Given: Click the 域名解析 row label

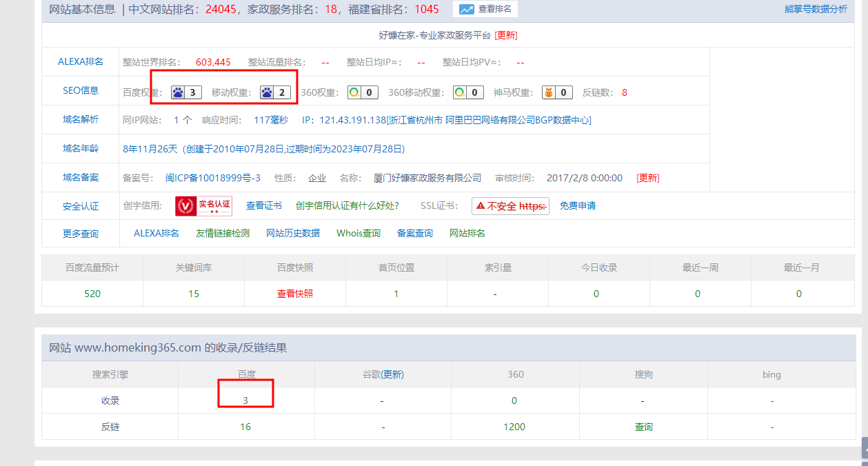Looking at the screenshot, I should click(x=81, y=119).
